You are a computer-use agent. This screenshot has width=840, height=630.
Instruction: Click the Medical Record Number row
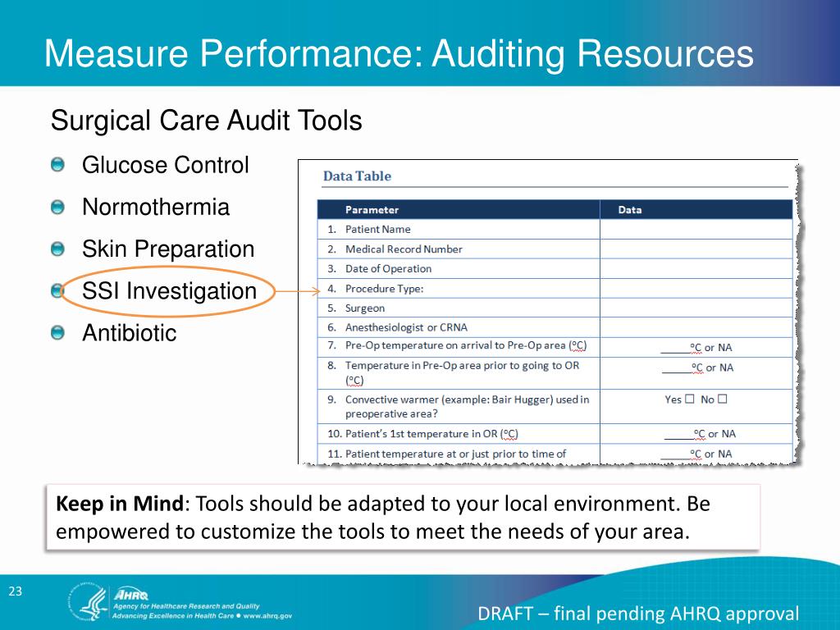pyautogui.click(x=555, y=249)
